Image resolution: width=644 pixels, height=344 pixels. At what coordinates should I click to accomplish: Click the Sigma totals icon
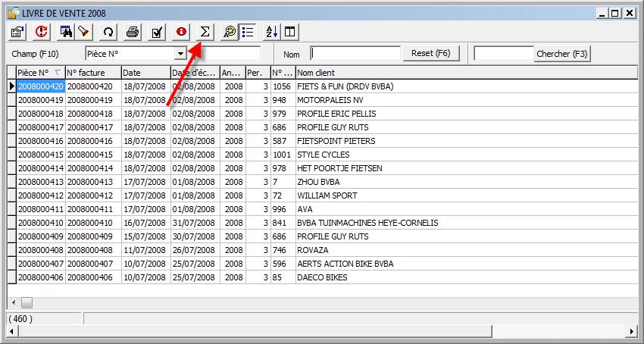205,32
